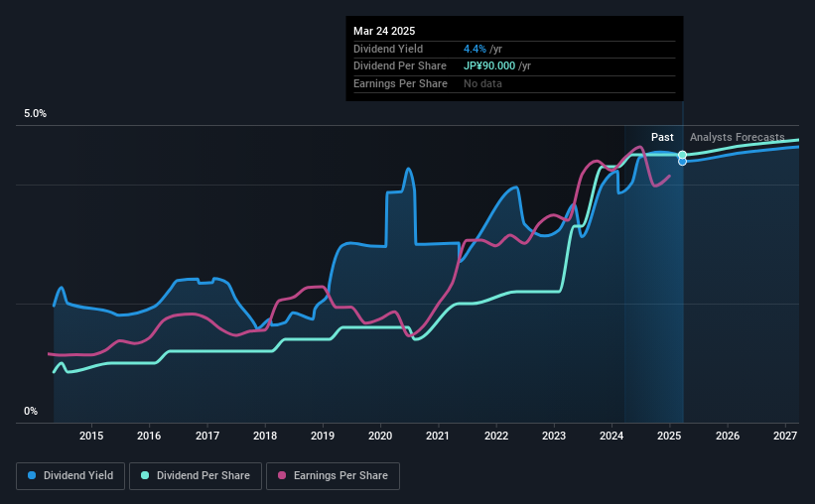
Task: Toggle the Dividend Yield legend button
Action: (70, 476)
